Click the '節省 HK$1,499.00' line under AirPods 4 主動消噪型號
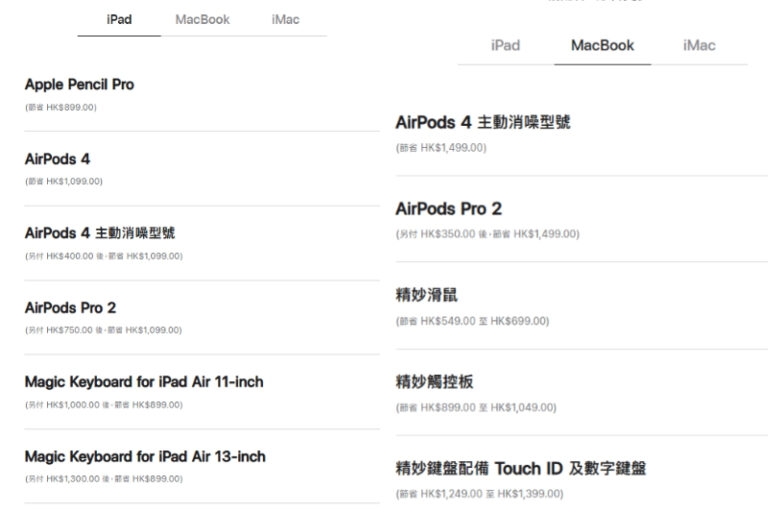This screenshot has height=512, width=768. pos(441,147)
